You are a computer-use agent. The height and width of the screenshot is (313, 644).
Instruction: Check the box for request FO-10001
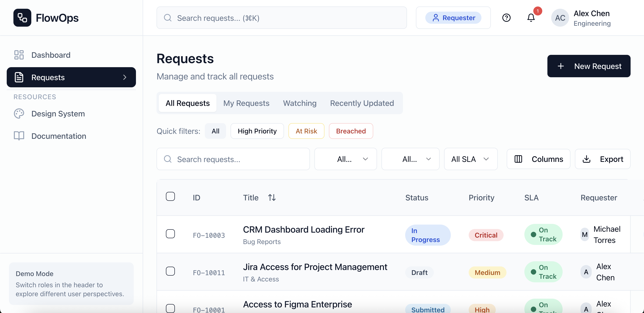point(170,309)
